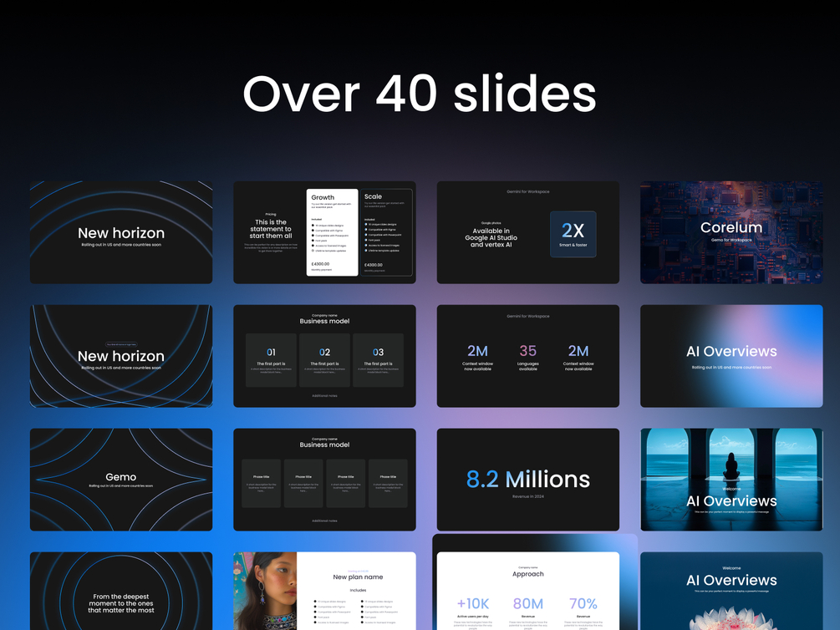Click the "Includes" label on New plan slide
The image size is (840, 630).
pos(358,591)
